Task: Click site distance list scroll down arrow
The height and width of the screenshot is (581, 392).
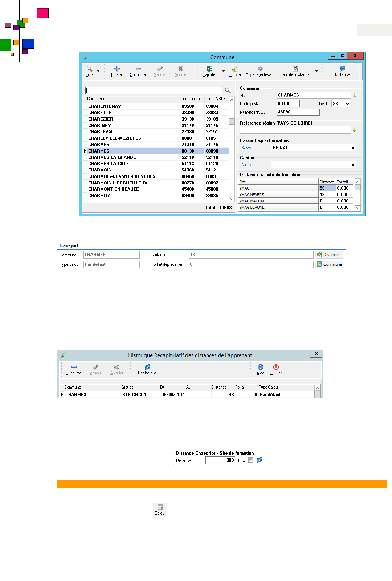Action: click(358, 208)
